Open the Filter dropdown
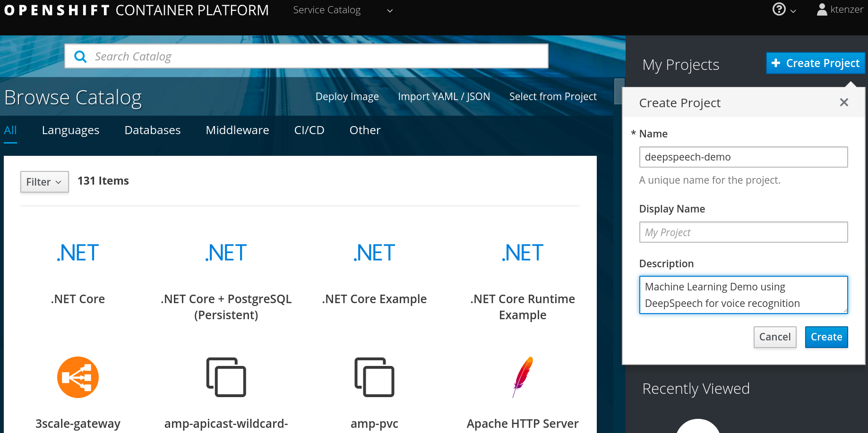Image resolution: width=868 pixels, height=433 pixels. [x=44, y=182]
